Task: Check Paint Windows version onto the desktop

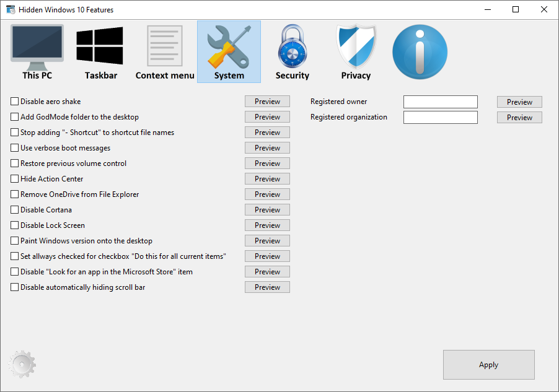Action: [81, 241]
